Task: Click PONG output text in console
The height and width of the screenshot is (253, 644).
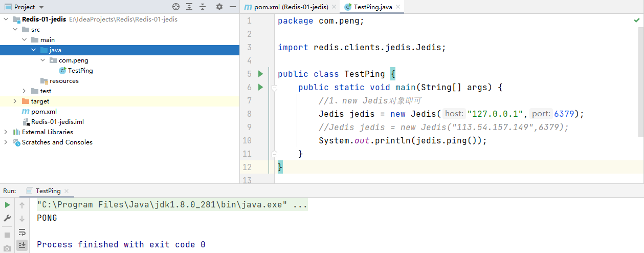Action: 47,218
